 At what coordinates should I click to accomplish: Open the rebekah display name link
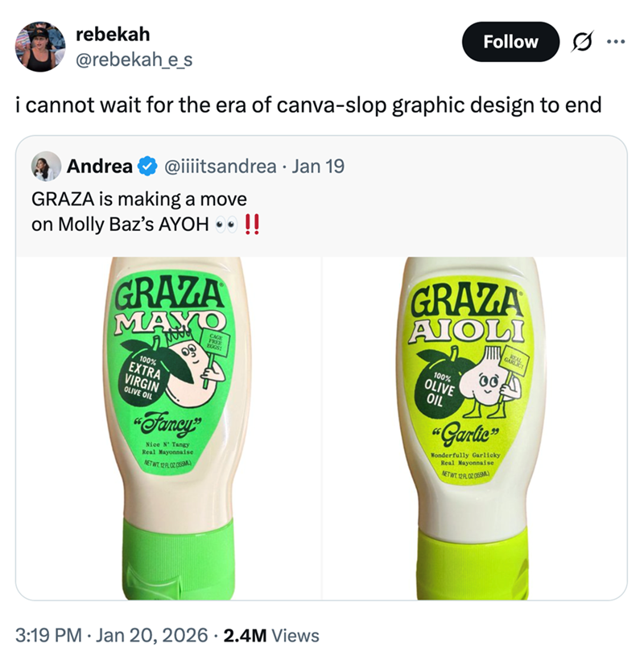coord(112,35)
